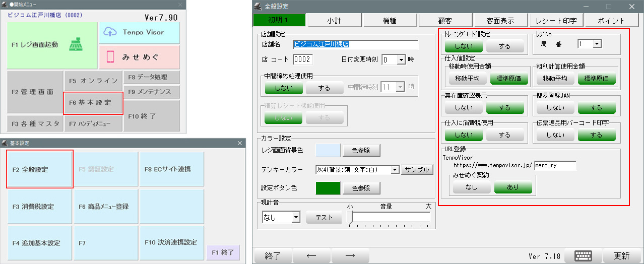644x264 pixels.
Task: Click 色参照 for 設定ボタン色
Action: click(361, 188)
